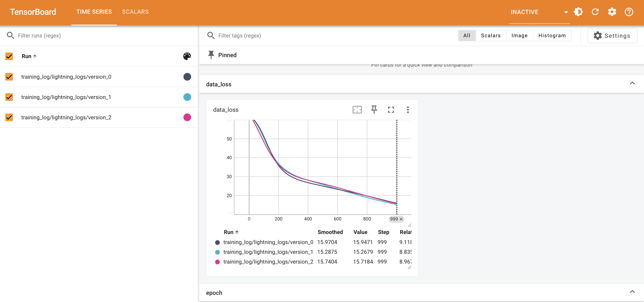Image resolution: width=644 pixels, height=302 pixels.
Task: Fit domain to data in data_loss card
Action: pyautogui.click(x=357, y=110)
